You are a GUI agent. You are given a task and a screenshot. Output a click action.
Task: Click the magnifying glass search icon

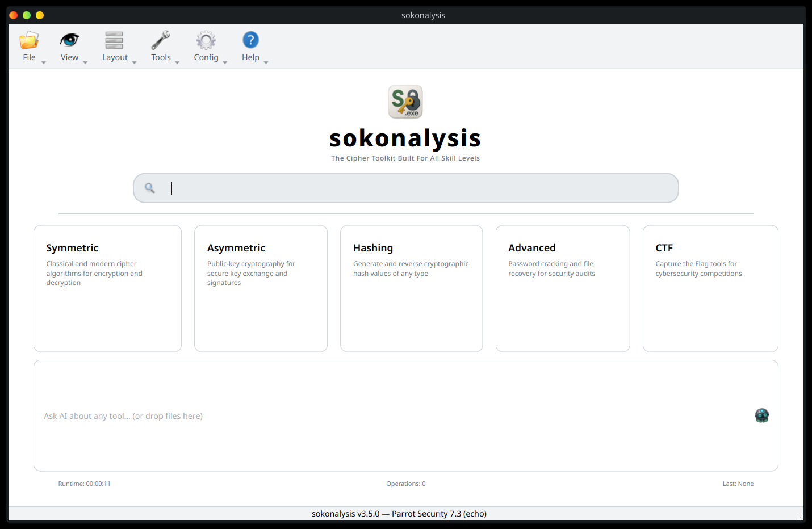click(x=150, y=188)
